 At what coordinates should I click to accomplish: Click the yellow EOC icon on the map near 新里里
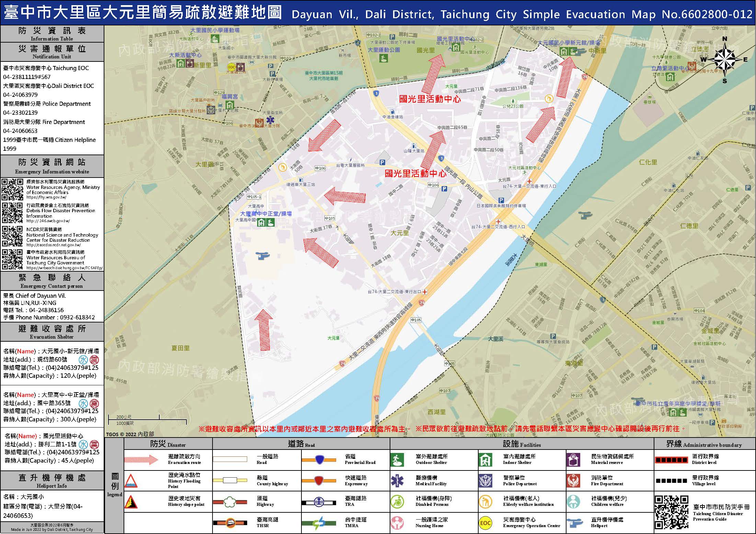pyautogui.click(x=231, y=67)
